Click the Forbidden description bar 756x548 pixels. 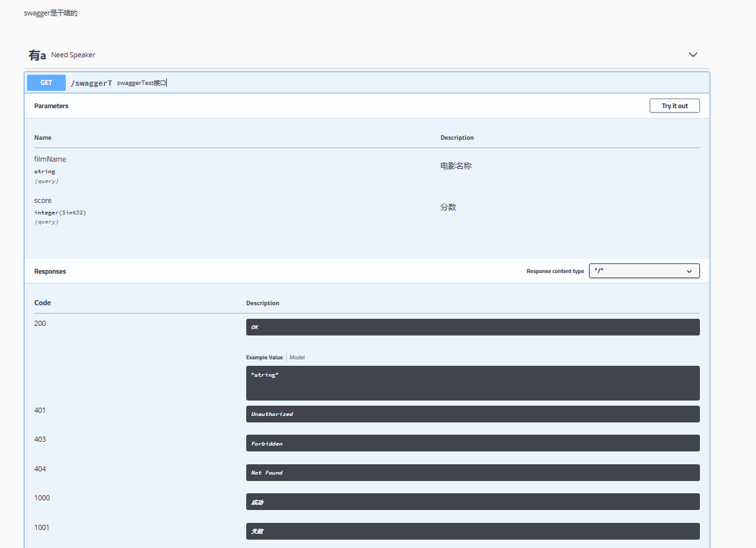472,443
